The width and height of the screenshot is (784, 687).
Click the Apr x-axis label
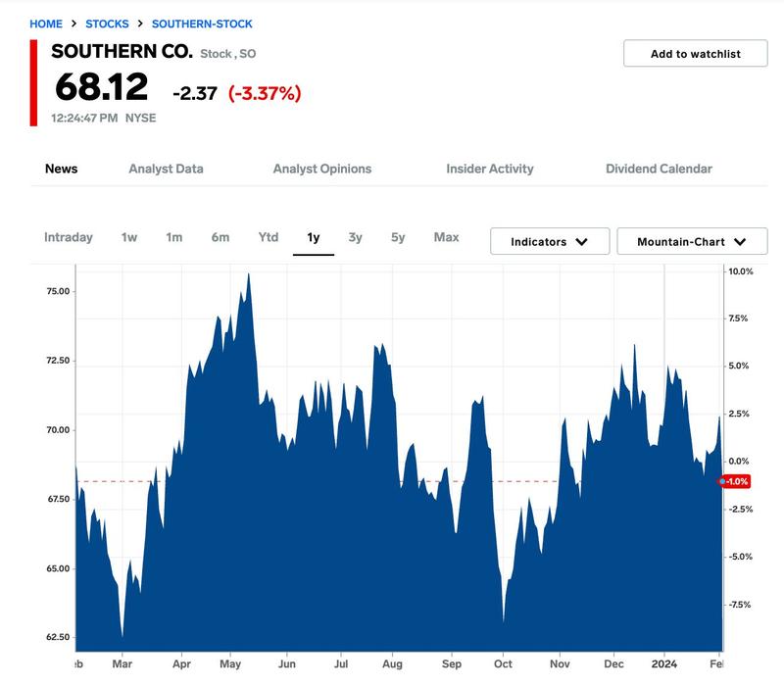point(181,664)
